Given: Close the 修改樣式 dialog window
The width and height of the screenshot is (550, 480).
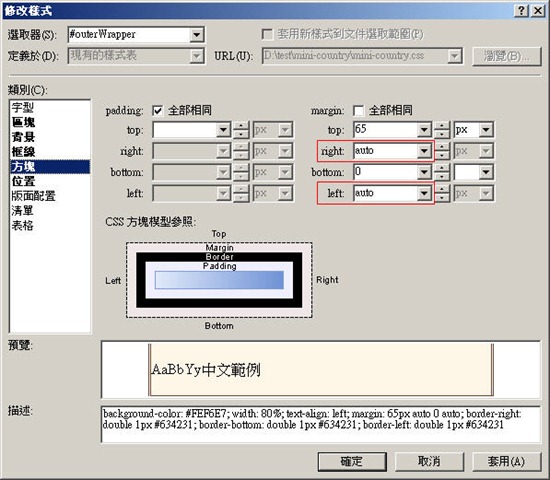Looking at the screenshot, I should coord(538,11).
